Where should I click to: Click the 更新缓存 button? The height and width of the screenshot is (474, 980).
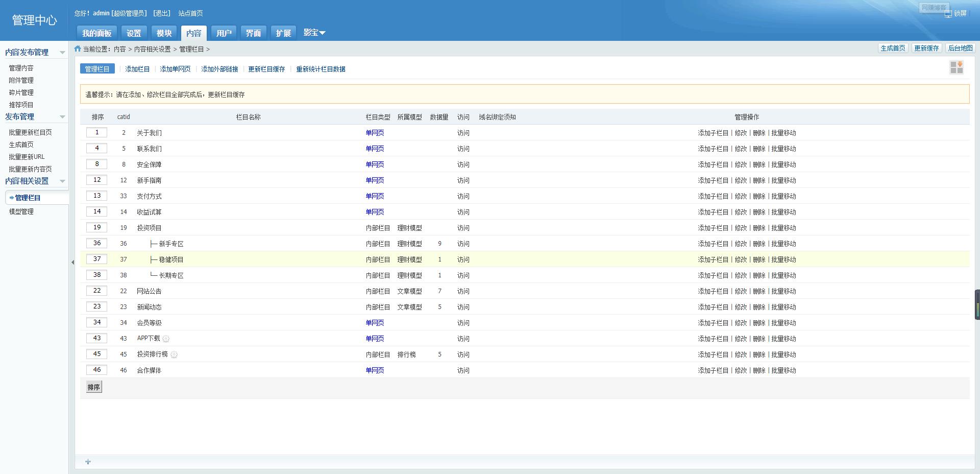(x=926, y=48)
